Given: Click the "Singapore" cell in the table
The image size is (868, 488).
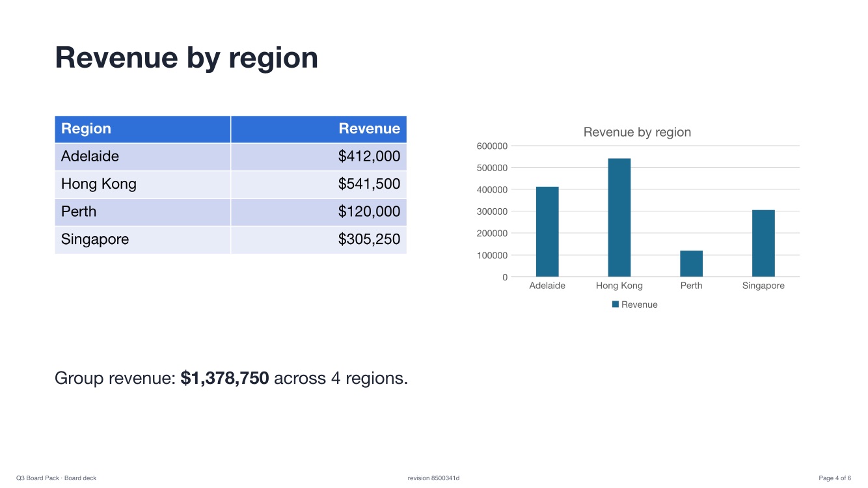Looking at the screenshot, I should point(142,239).
